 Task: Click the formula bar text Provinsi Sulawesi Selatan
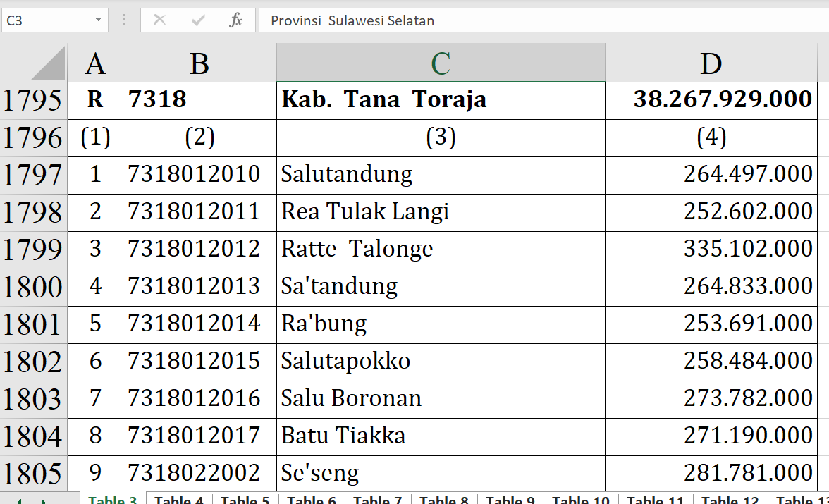tap(352, 20)
